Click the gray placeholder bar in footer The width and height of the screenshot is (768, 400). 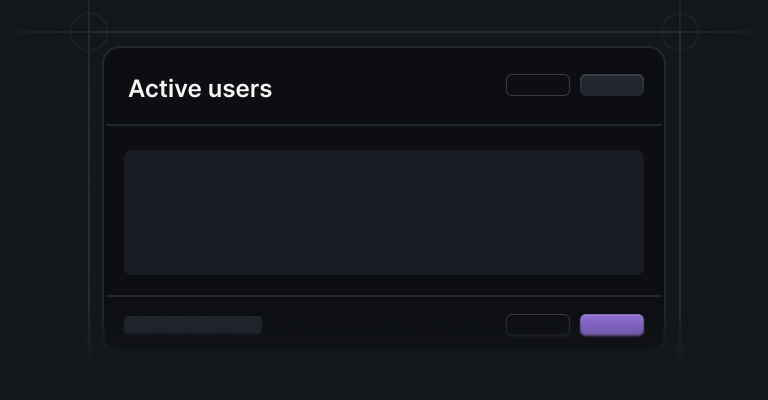pos(193,325)
